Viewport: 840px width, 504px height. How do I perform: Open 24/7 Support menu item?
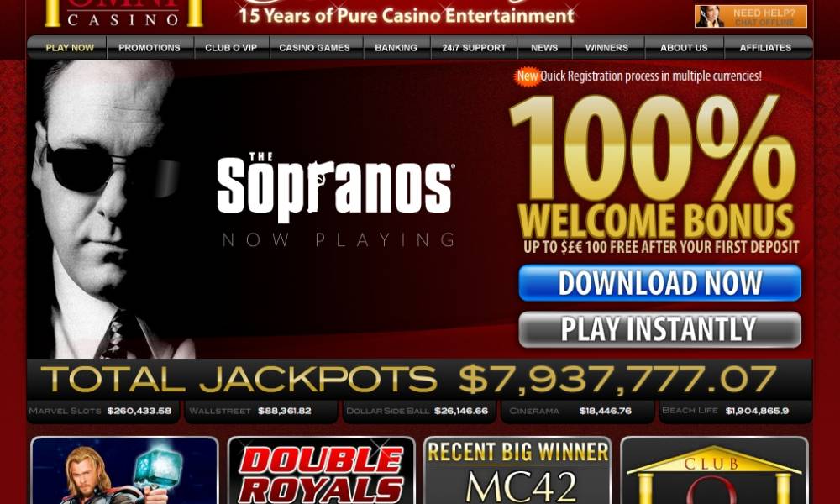click(x=474, y=48)
